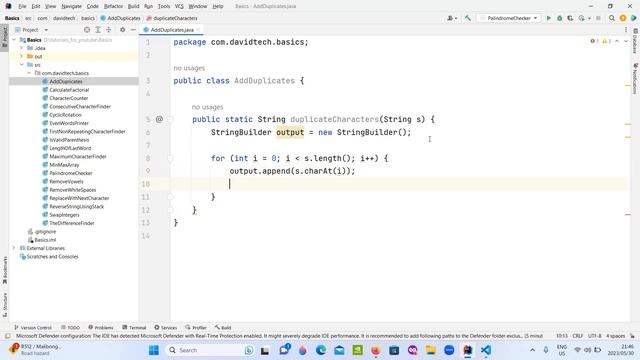Open the Profile run options dropdown
Viewport: 640px width, 360px height.
(584, 18)
